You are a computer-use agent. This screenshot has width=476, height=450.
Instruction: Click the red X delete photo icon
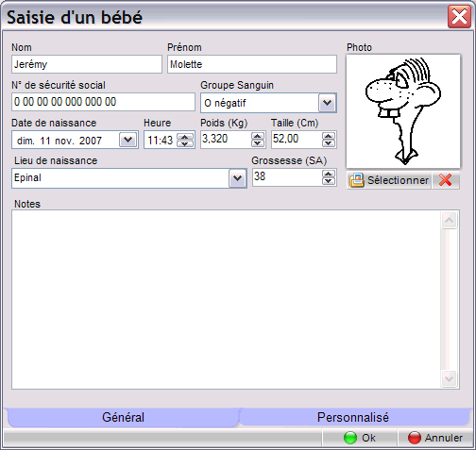[446, 180]
